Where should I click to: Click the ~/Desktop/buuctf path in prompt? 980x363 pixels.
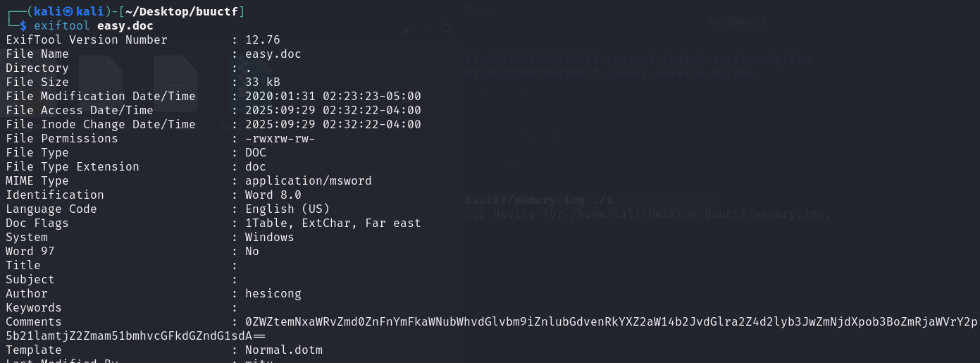coord(185,12)
